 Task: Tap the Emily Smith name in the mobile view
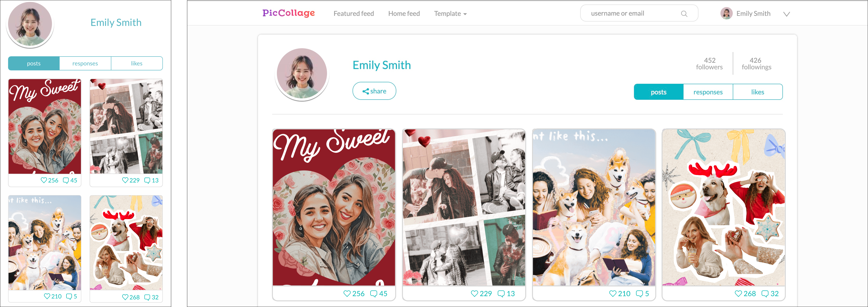[116, 22]
